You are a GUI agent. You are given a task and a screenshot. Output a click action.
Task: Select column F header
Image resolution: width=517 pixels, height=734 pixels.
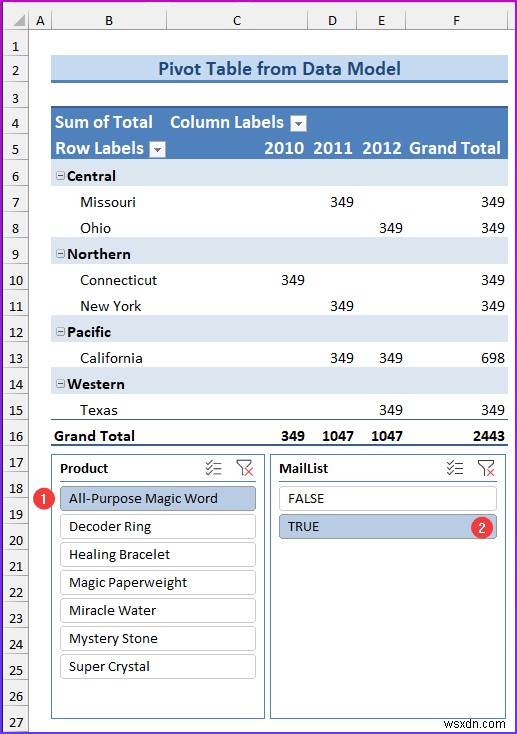457,20
